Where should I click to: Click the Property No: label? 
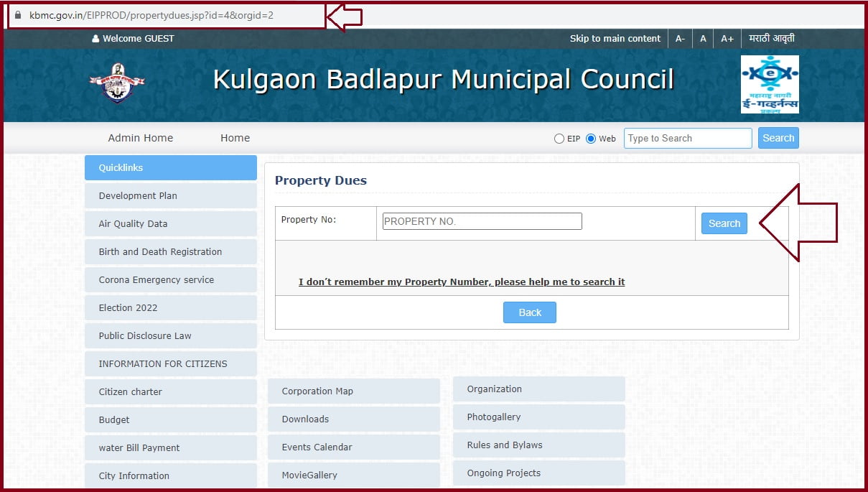pyautogui.click(x=309, y=220)
